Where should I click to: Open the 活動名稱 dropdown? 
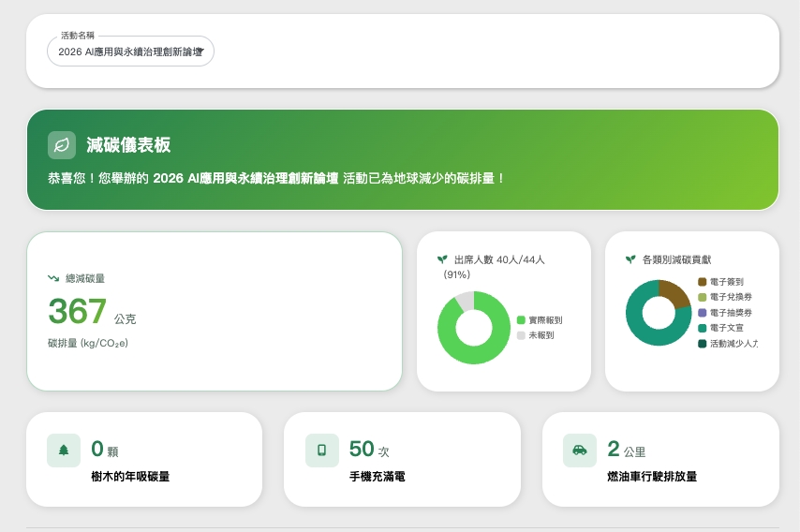pos(130,52)
